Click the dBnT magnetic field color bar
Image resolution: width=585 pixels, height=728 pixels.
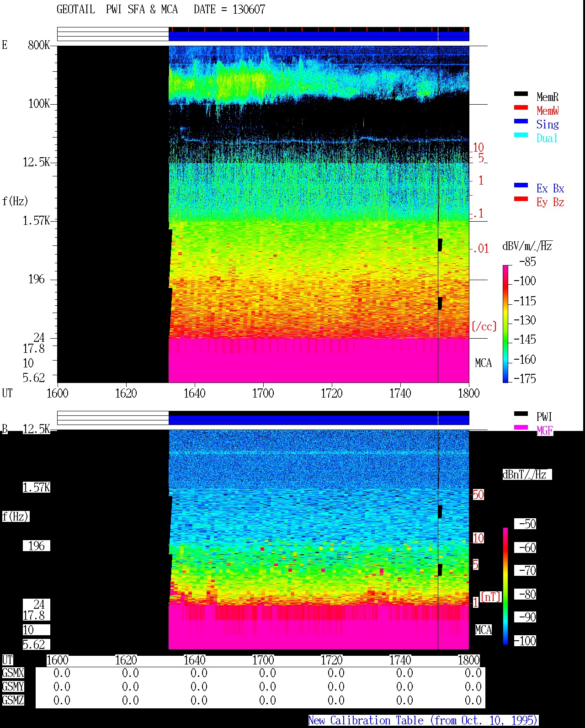coord(505,586)
